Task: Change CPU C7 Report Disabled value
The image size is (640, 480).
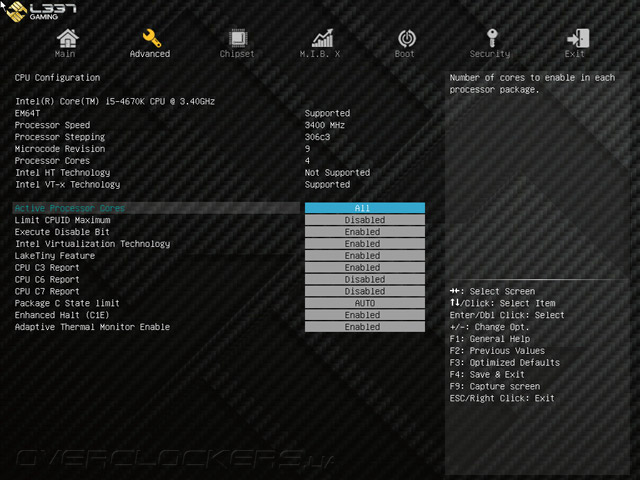Action: pos(365,291)
